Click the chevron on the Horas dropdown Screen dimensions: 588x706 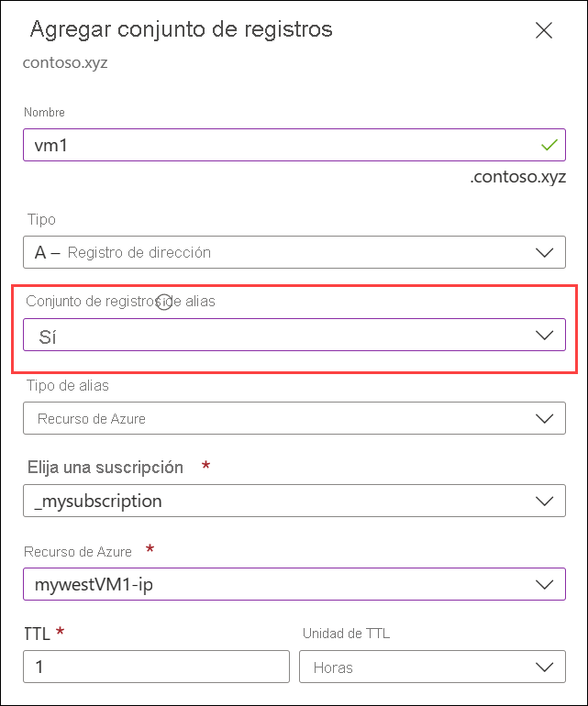pos(544,667)
